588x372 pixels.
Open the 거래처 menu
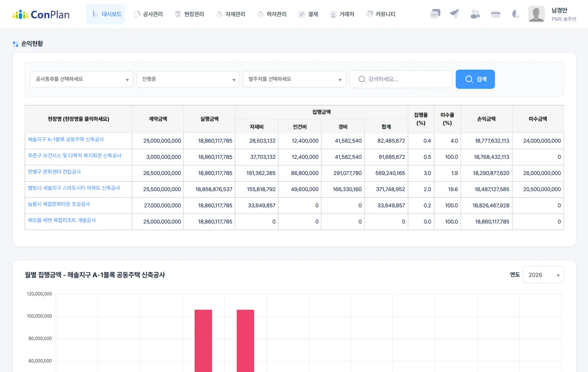[342, 14]
